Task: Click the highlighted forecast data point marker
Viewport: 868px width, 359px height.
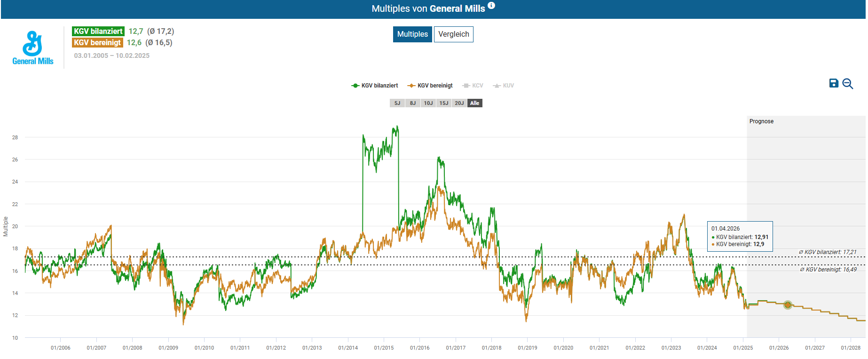Action: click(788, 305)
